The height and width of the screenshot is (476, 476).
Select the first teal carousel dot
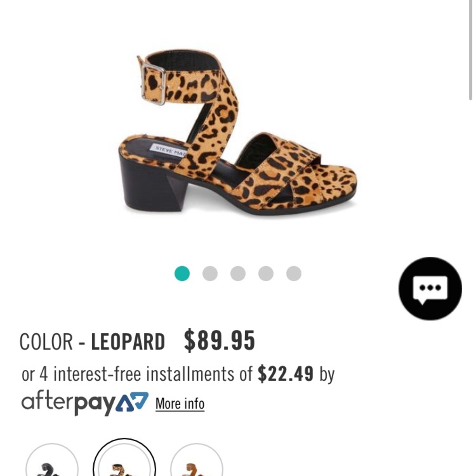click(182, 274)
